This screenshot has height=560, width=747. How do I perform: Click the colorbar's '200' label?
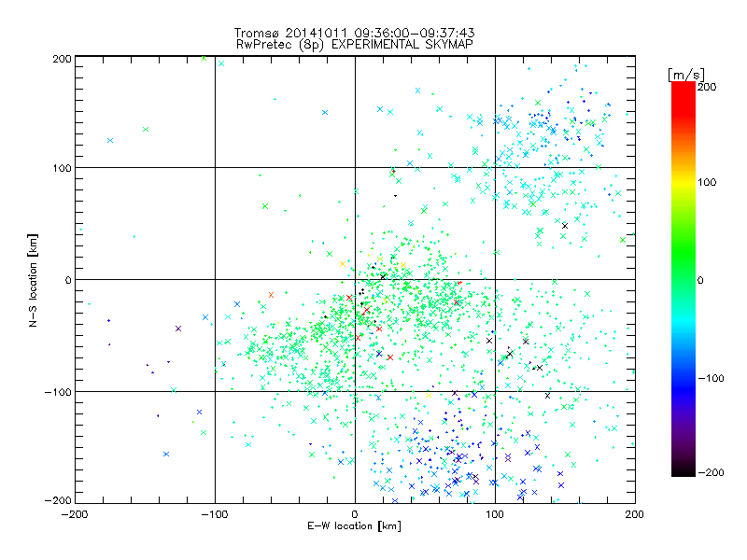point(707,87)
